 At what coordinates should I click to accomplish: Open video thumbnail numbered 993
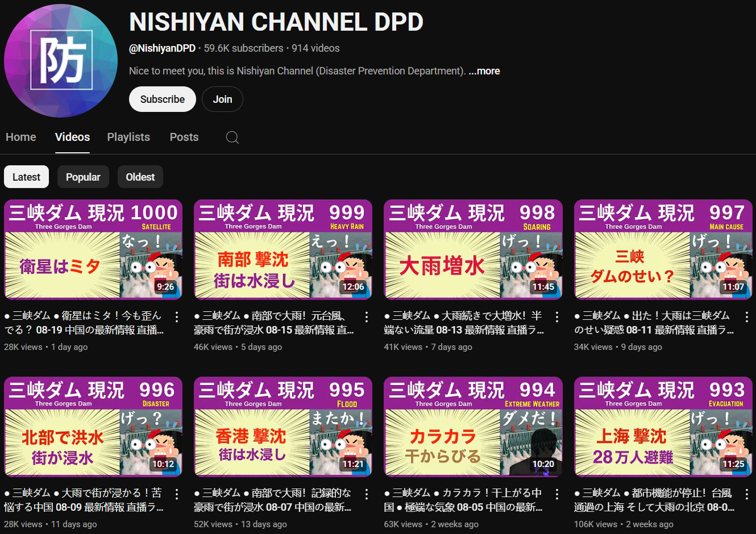(663, 427)
